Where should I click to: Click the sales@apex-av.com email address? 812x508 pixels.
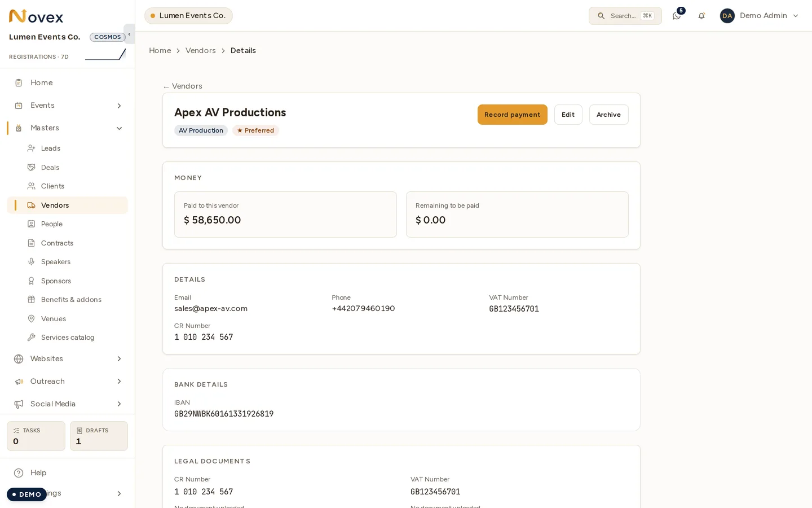pyautogui.click(x=211, y=309)
